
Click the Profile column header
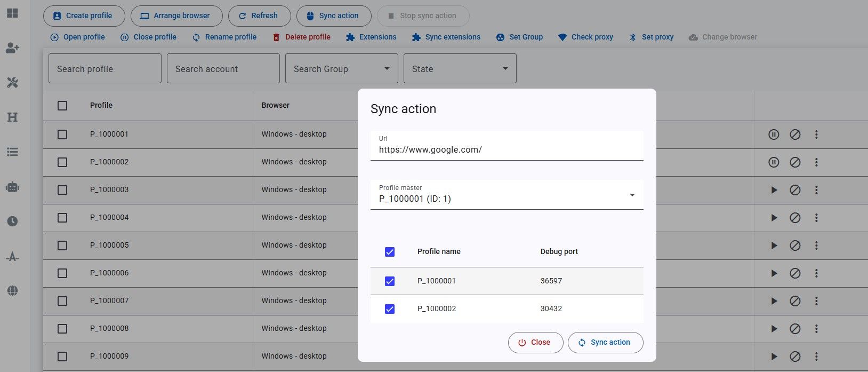click(x=101, y=106)
